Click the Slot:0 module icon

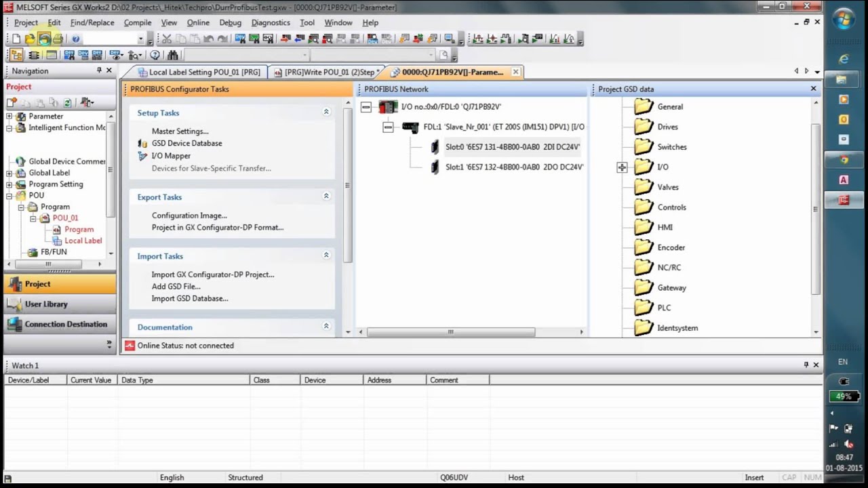(x=435, y=147)
